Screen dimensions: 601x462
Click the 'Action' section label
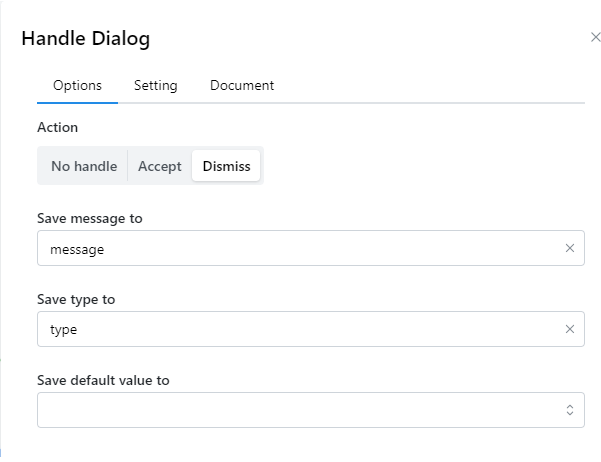(x=57, y=128)
